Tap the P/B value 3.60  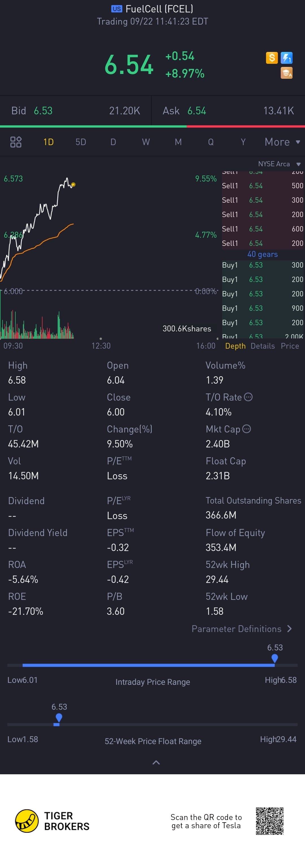coord(116,611)
